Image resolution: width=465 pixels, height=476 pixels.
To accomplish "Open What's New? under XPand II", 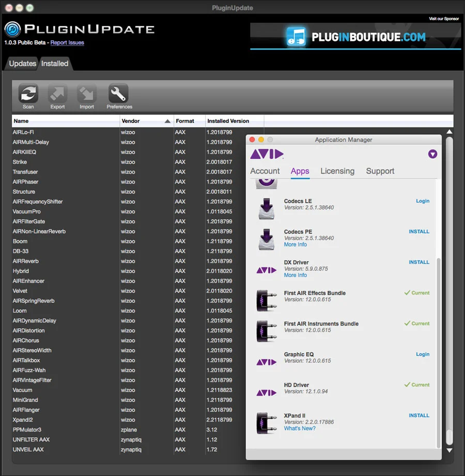I will [300, 428].
